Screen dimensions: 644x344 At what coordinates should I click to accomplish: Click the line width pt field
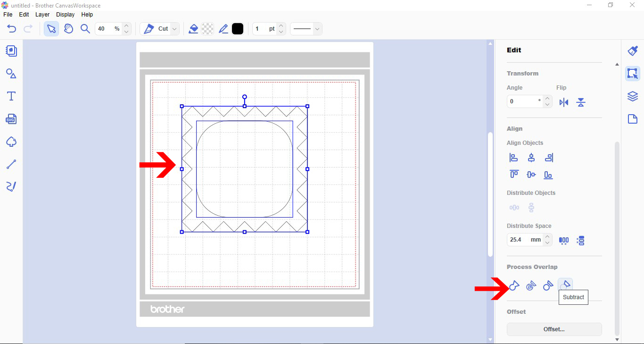264,29
